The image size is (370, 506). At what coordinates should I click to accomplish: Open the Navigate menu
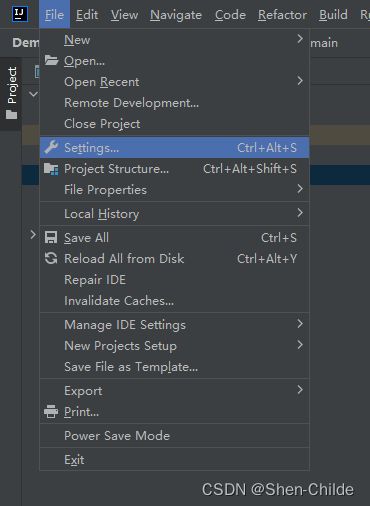tap(176, 15)
